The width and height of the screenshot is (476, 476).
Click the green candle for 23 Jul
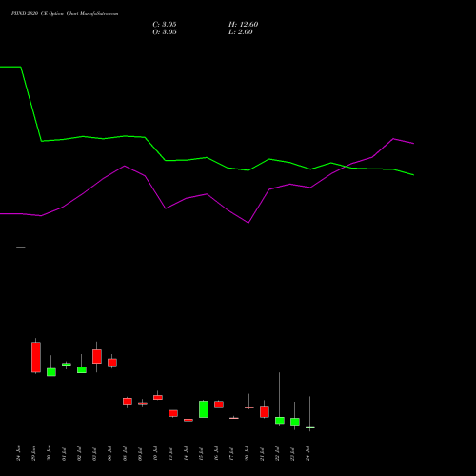295,422
